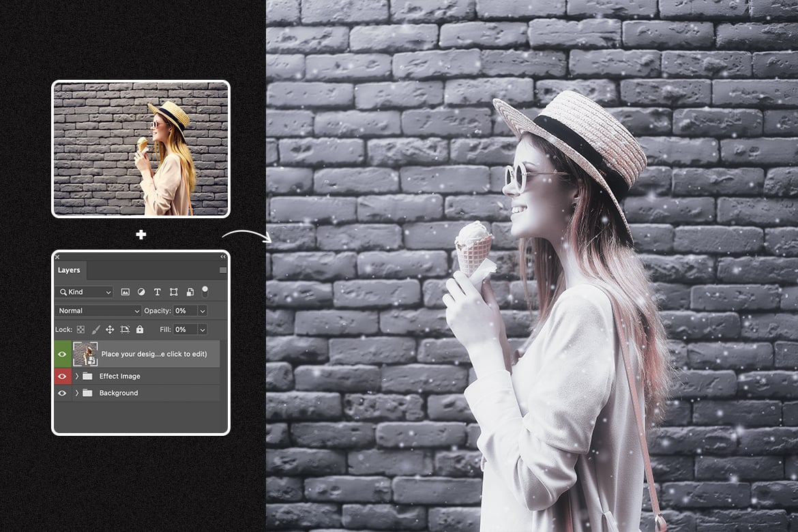The width and height of the screenshot is (798, 532).
Task: Select the Place your design layer name
Action: point(153,354)
